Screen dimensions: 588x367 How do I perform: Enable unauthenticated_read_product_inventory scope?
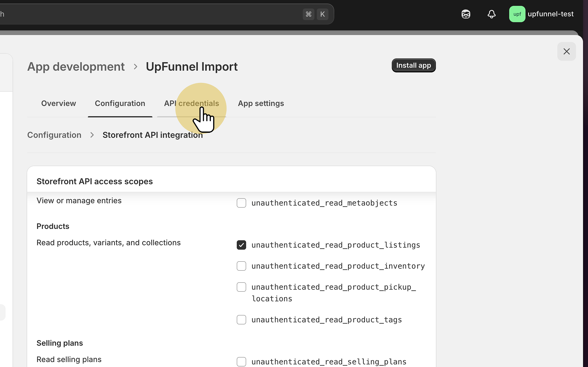click(x=241, y=266)
